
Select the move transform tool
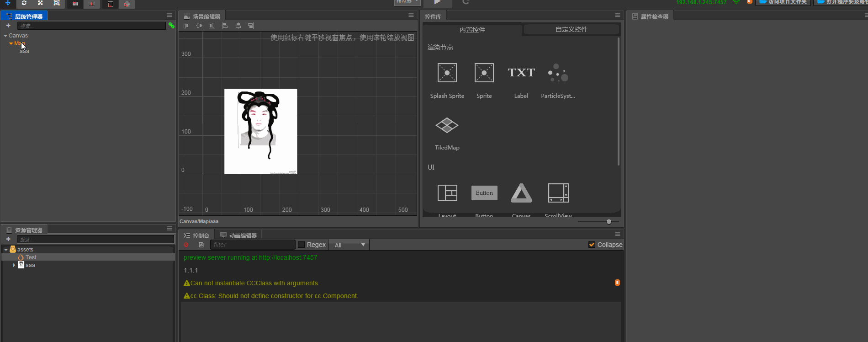coord(8,3)
